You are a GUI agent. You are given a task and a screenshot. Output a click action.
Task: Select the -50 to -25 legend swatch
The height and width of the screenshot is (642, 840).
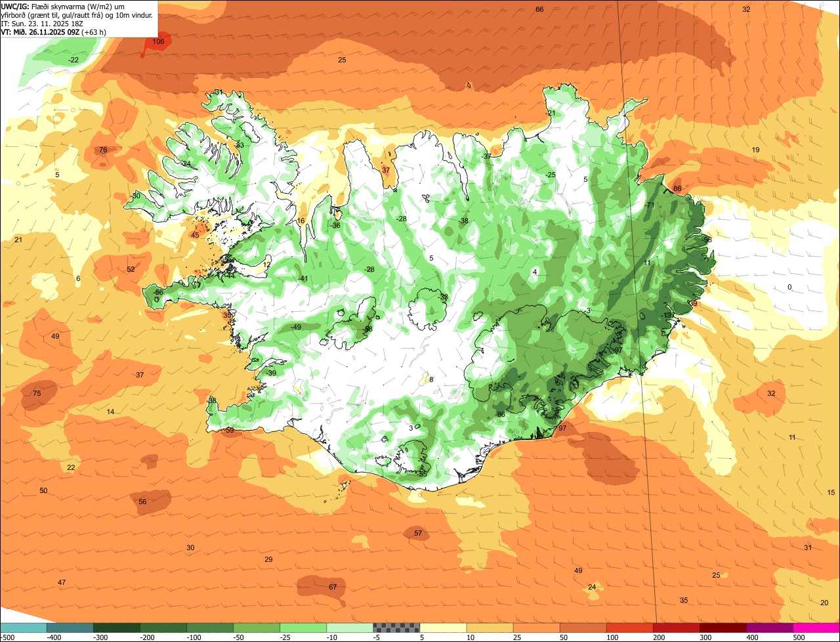click(x=257, y=627)
